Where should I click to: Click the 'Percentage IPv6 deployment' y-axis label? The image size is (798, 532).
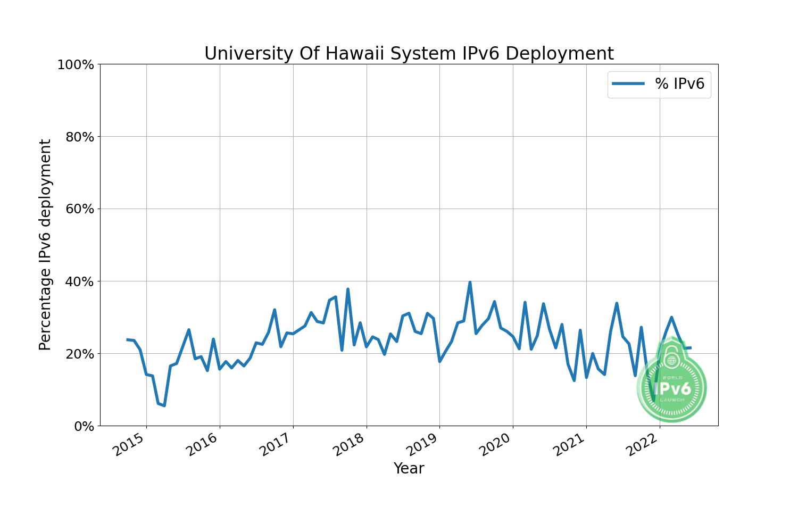(x=46, y=245)
